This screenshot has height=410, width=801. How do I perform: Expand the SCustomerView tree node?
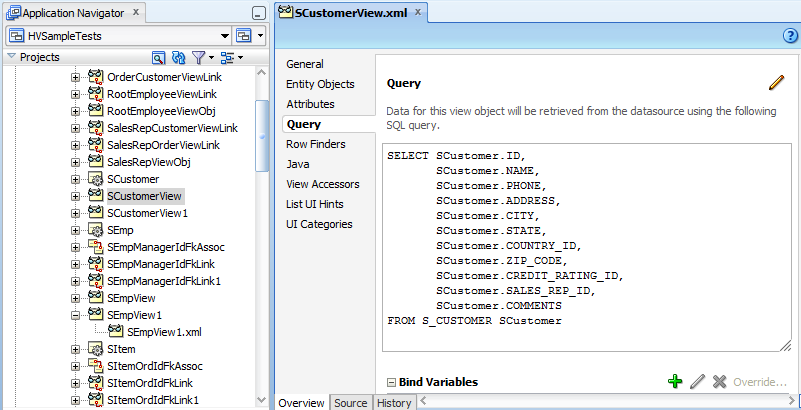tap(75, 196)
